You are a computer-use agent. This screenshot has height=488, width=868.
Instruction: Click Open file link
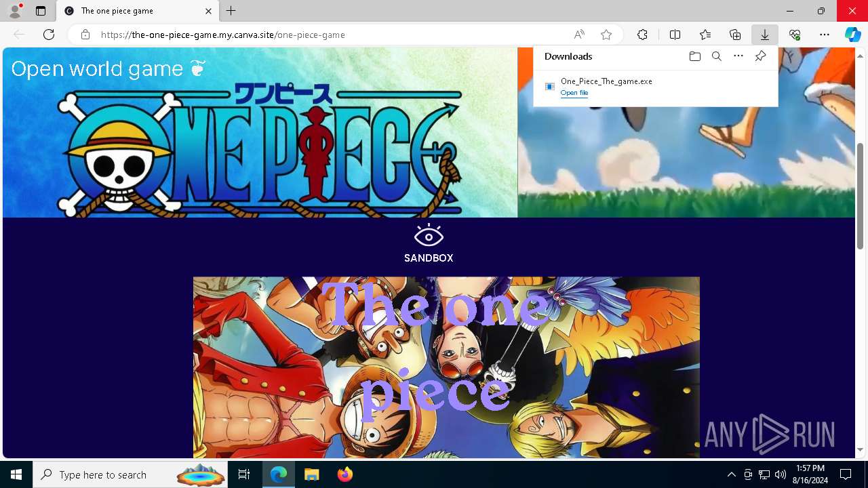574,93
